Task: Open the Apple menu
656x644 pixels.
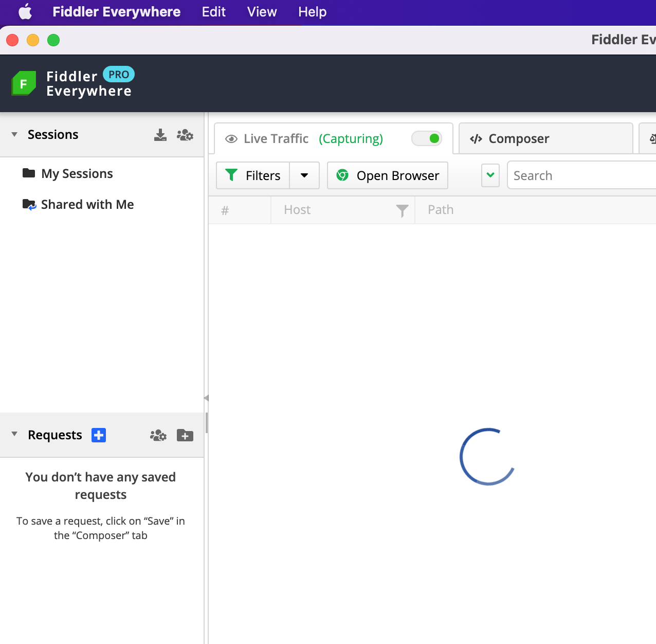Action: tap(25, 12)
